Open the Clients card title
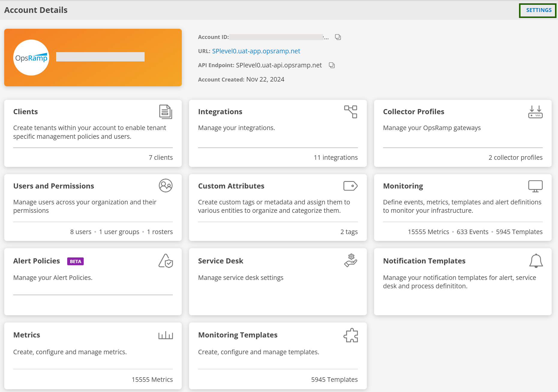Screen dimensions: 558x392 (x=25, y=112)
